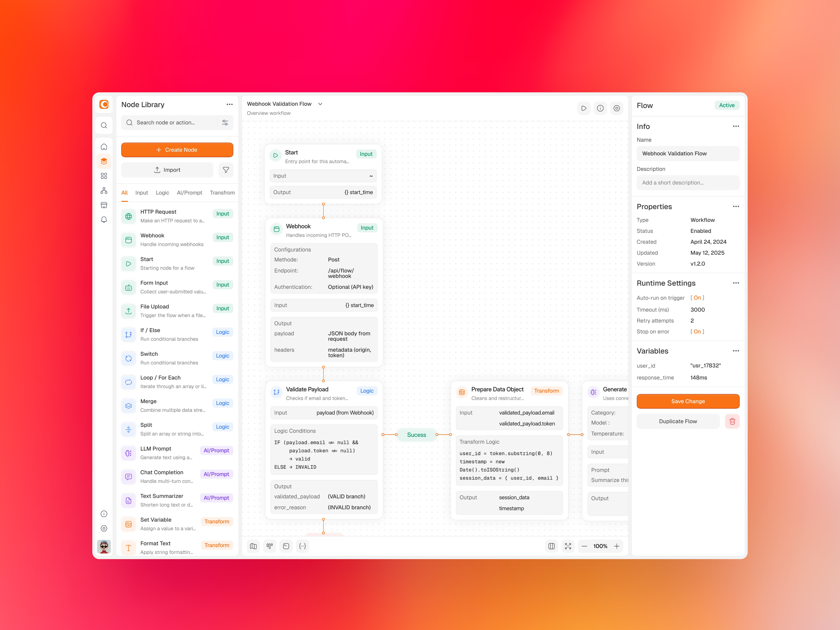The height and width of the screenshot is (630, 840).
Task: Edit the flow Name field
Action: click(x=688, y=153)
